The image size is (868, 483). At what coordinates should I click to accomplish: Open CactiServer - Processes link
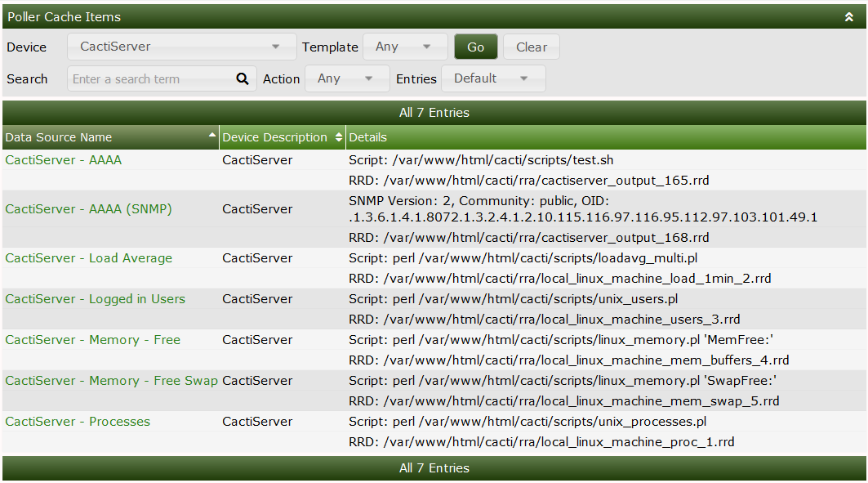click(78, 422)
